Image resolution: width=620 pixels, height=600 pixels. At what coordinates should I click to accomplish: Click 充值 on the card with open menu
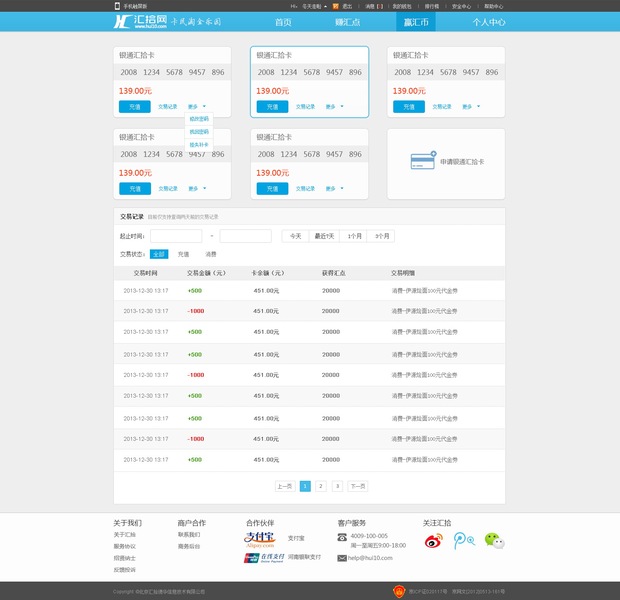tap(135, 107)
